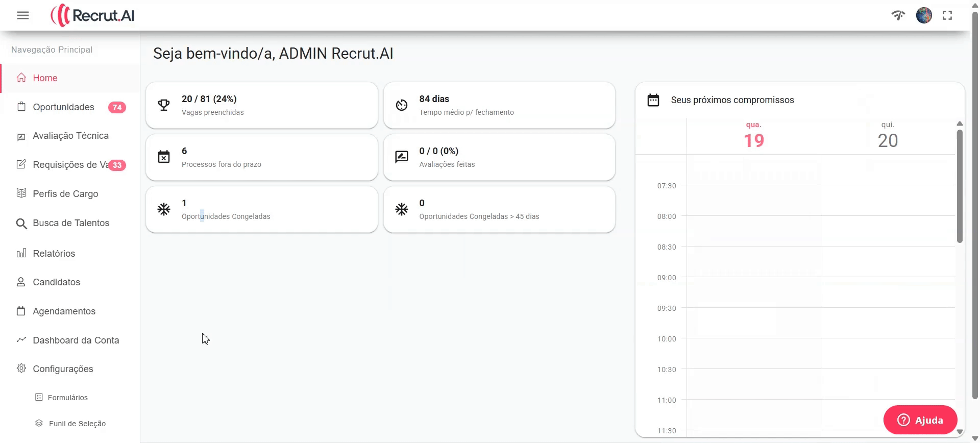Click the calendar's vertical scrollbar
The width and height of the screenshot is (980, 443).
[x=960, y=186]
